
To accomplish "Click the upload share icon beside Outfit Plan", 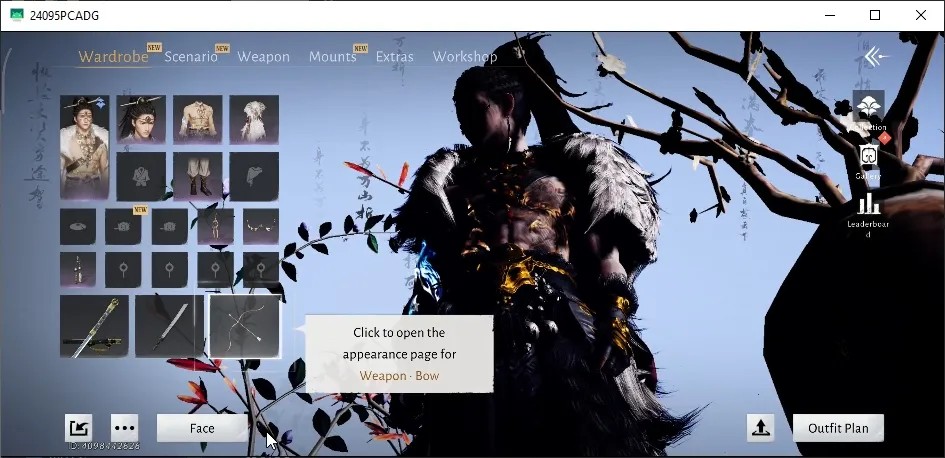I will click(760, 428).
